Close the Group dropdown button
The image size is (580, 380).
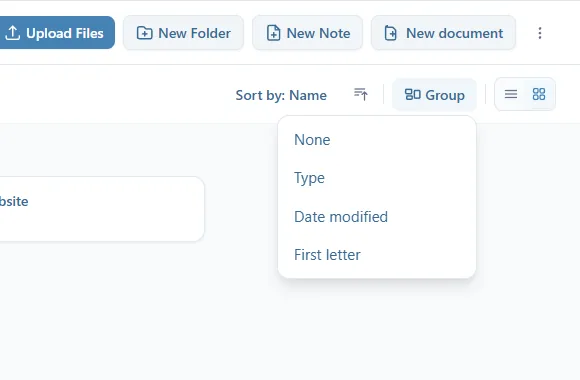[434, 95]
